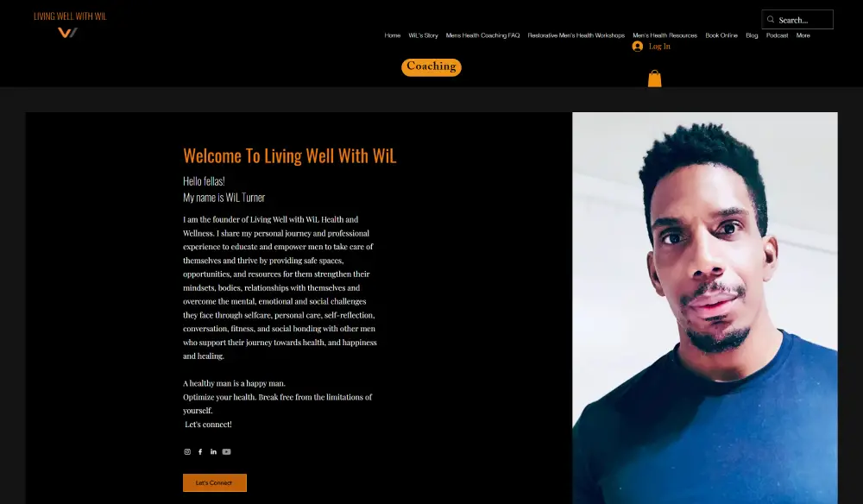
Task: Go to Mens Health Coaching FAQ
Action: [482, 35]
